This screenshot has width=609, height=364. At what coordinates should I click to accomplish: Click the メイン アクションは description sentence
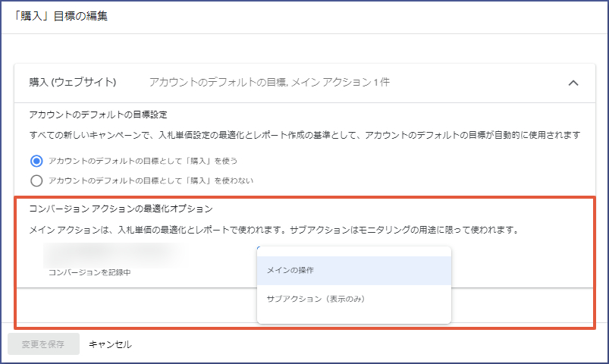point(273,229)
